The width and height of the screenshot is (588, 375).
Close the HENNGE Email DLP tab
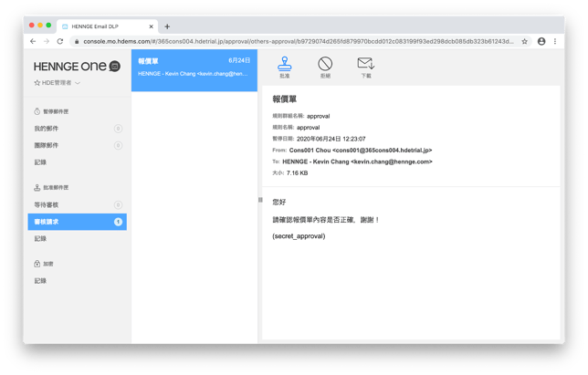152,26
